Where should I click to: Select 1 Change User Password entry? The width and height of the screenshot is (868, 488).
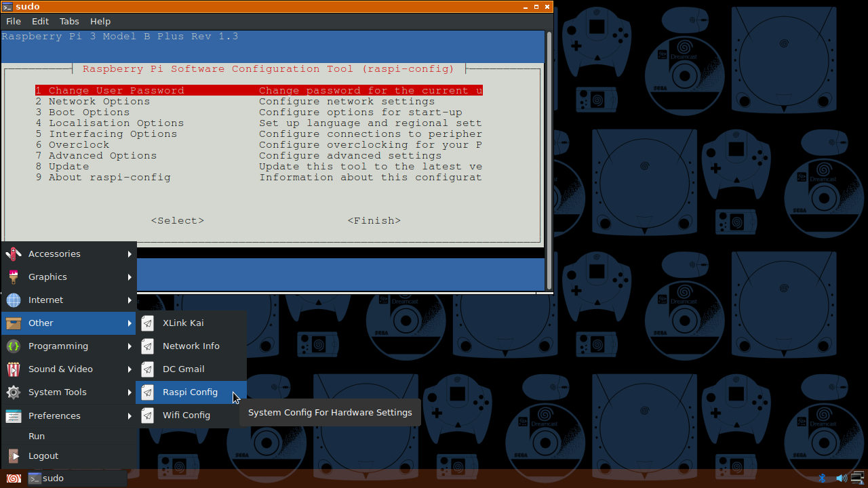(x=259, y=91)
